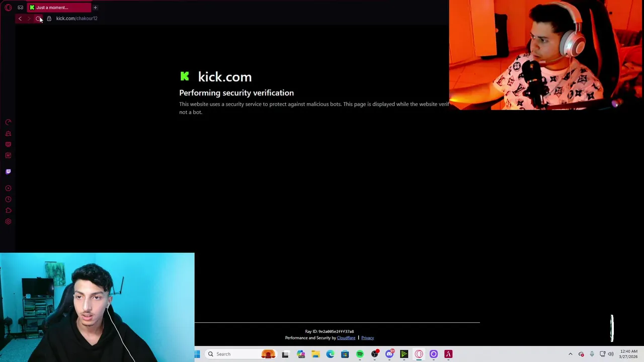Show hidden system tray icons

[x=570, y=354]
